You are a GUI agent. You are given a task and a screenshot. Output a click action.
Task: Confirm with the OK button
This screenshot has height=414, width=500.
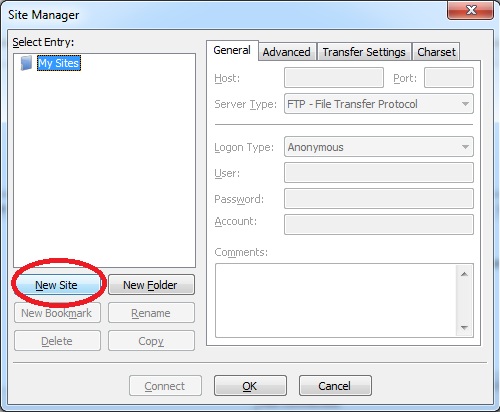tap(250, 386)
